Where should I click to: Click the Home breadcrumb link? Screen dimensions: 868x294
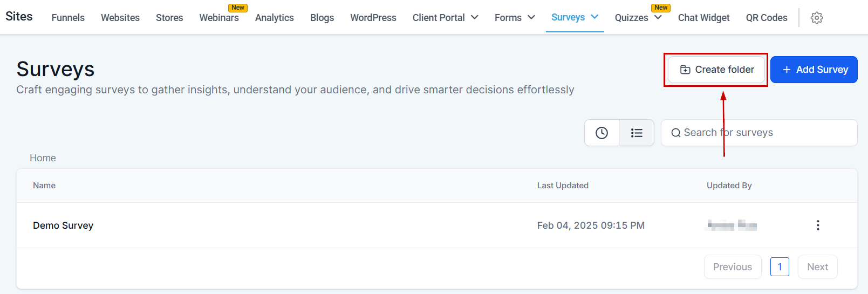(x=43, y=158)
